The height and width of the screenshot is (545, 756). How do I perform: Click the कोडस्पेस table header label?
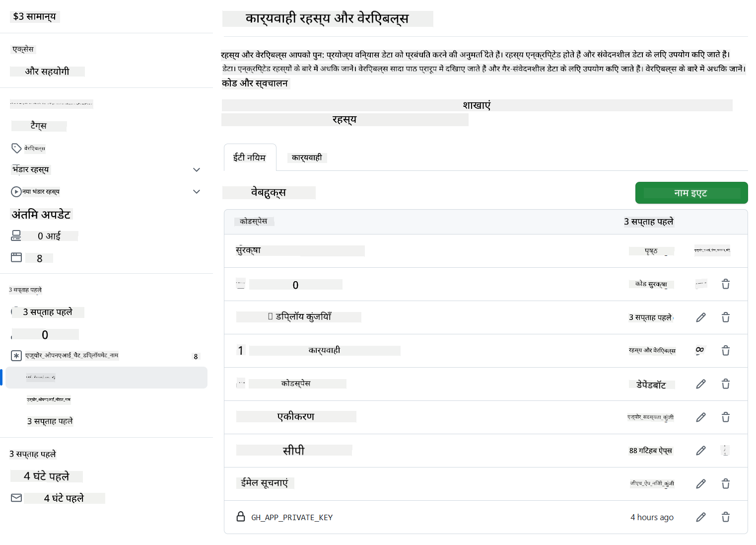coord(254,222)
